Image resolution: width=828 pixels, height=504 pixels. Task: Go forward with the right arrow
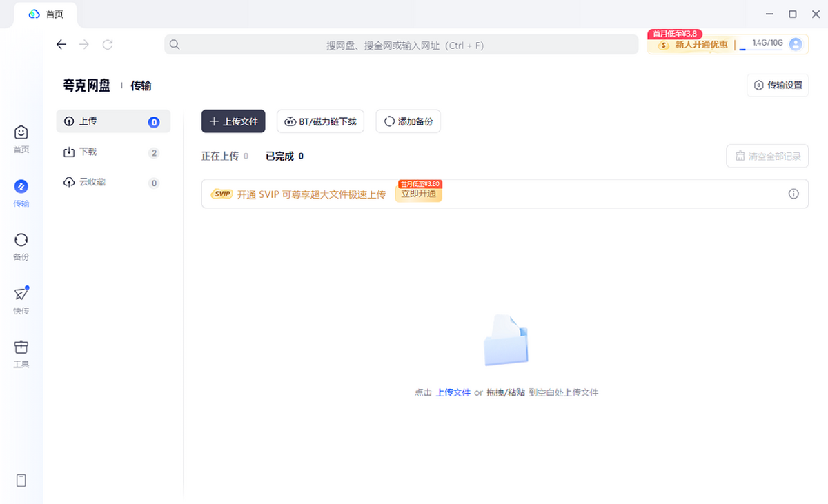click(x=84, y=44)
